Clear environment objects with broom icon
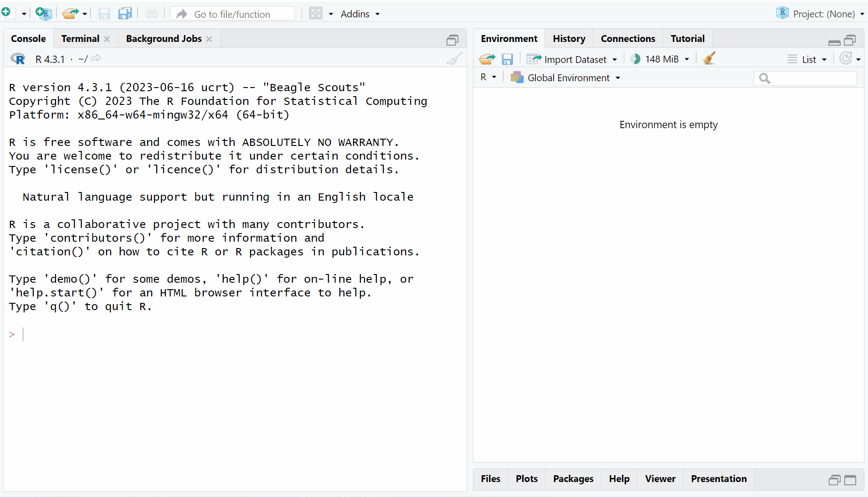Image resolution: width=868 pixels, height=498 pixels. [x=709, y=59]
